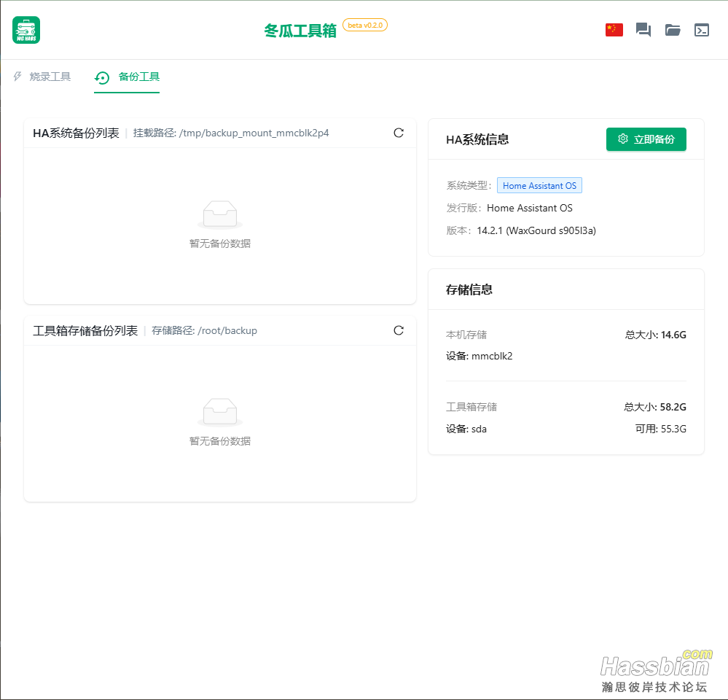The width and height of the screenshot is (728, 700).
Task: Click 暂无备份数据 text in HA系统备份列表
Action: pyautogui.click(x=220, y=244)
